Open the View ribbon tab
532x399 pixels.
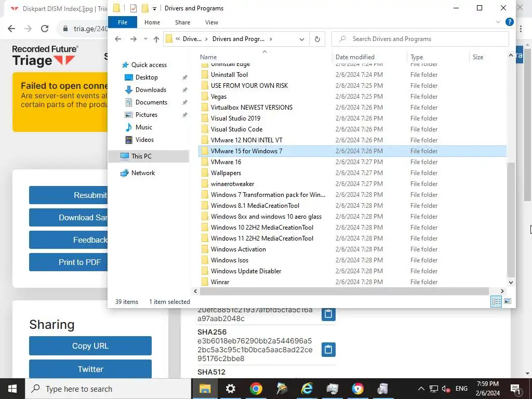pyautogui.click(x=212, y=22)
